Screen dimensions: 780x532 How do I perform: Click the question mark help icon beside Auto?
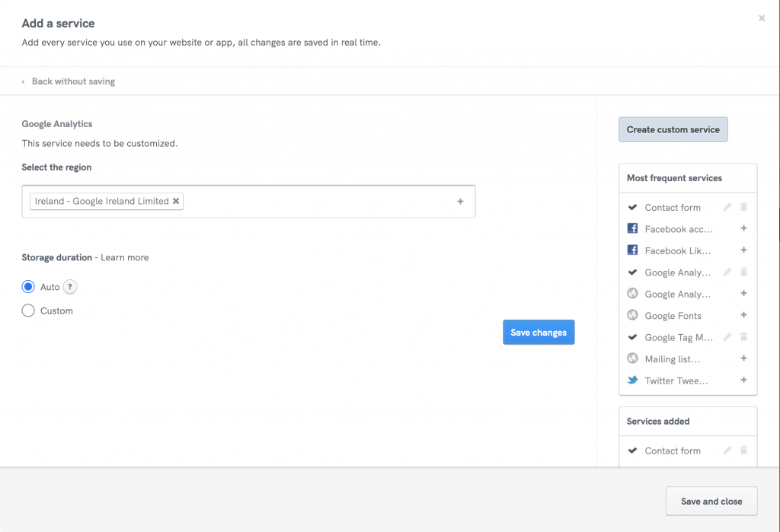click(x=70, y=287)
